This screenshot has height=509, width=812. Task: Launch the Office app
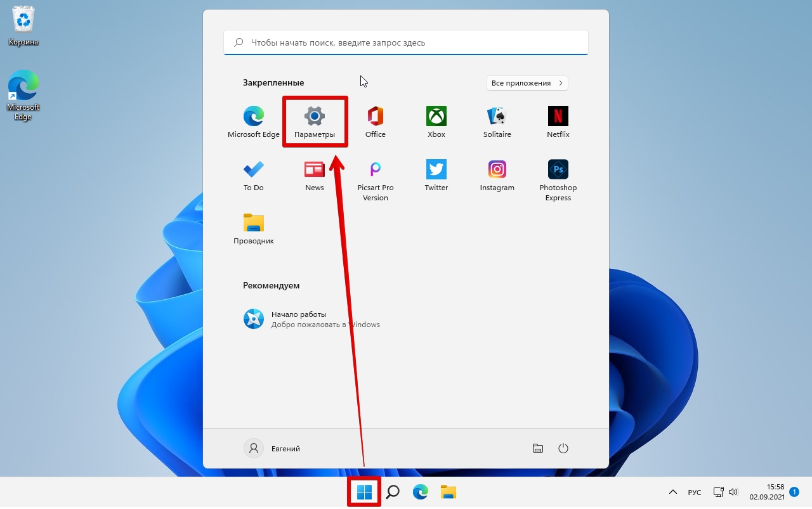[x=376, y=122]
